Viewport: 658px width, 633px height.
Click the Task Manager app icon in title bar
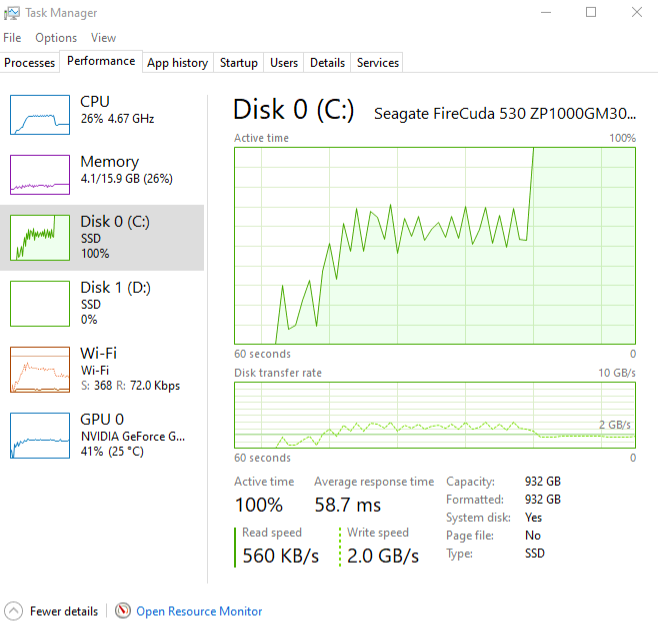(x=14, y=13)
